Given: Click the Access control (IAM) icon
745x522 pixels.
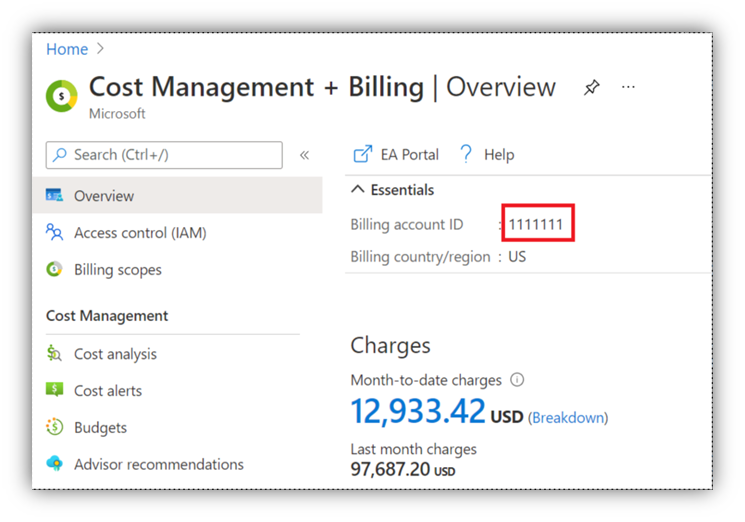Looking at the screenshot, I should (x=55, y=233).
